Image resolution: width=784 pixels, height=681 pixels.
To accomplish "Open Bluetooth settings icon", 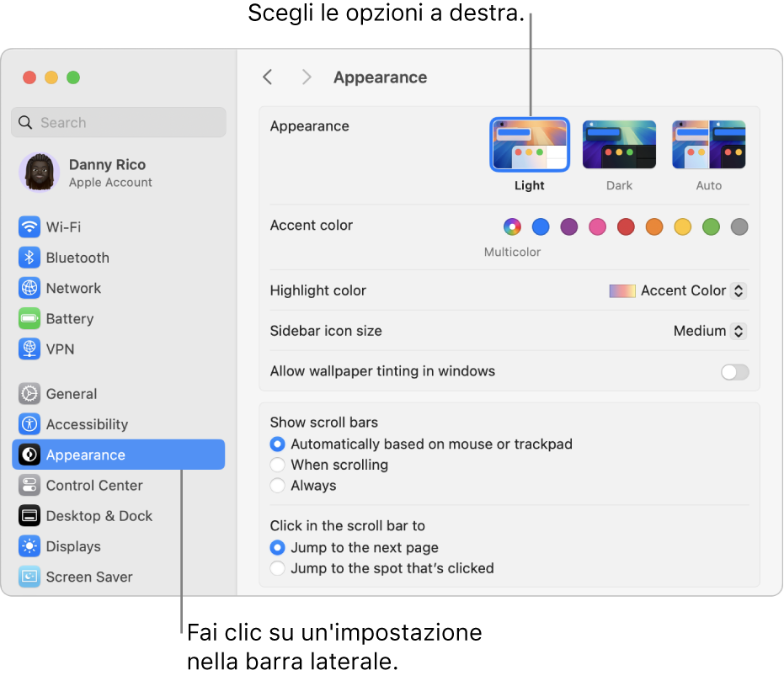I will (29, 258).
